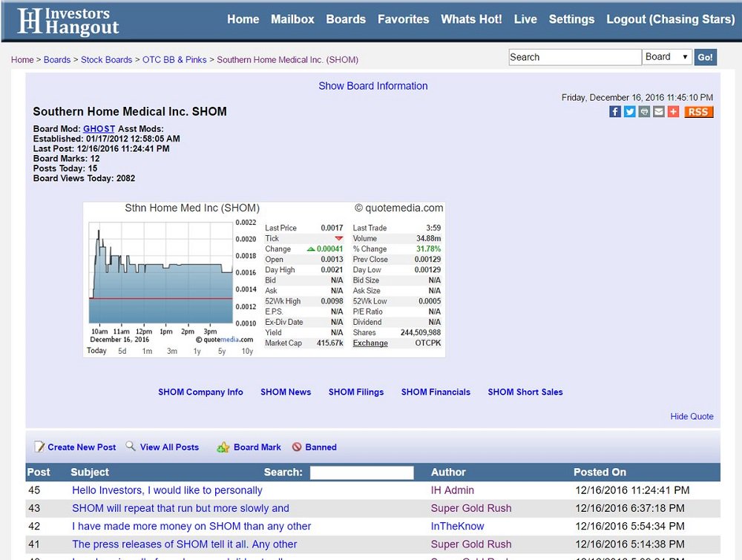Open Boards in top navigation

[x=346, y=19]
